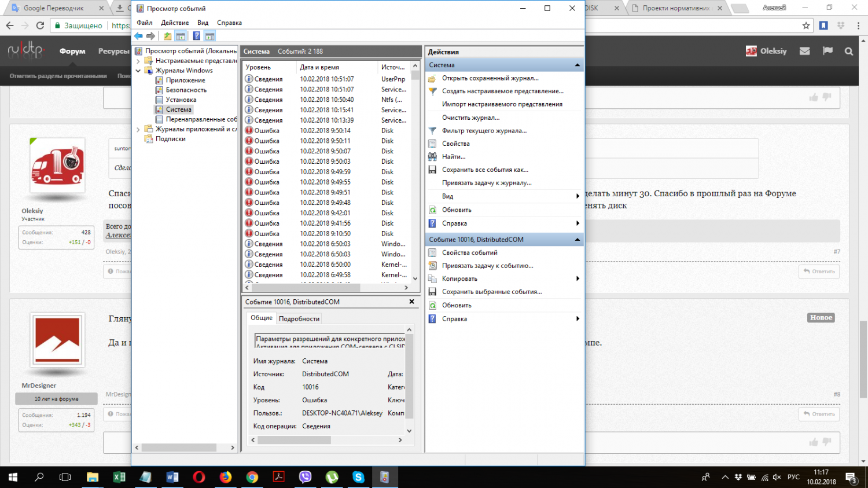
Task: Open the Копировать submenu arrow
Action: click(x=577, y=279)
